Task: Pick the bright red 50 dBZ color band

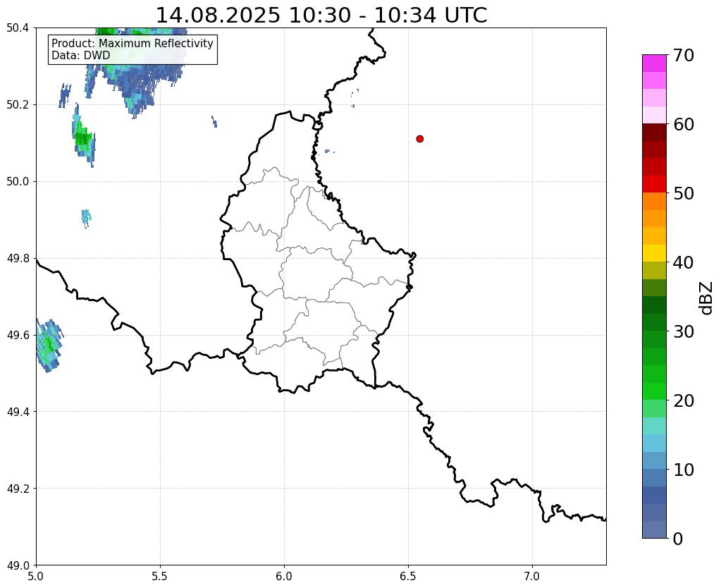Action: [x=654, y=184]
